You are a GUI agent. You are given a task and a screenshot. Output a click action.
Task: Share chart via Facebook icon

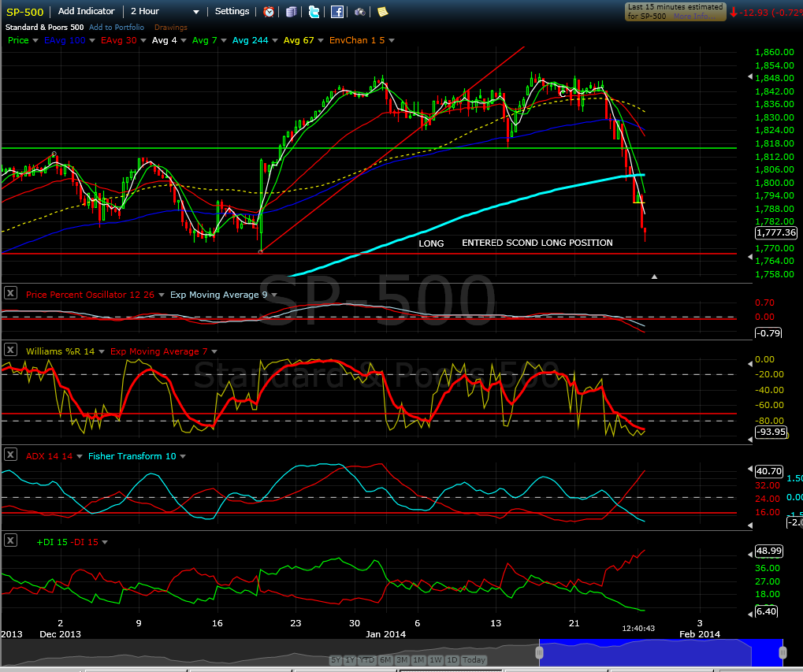coord(337,12)
